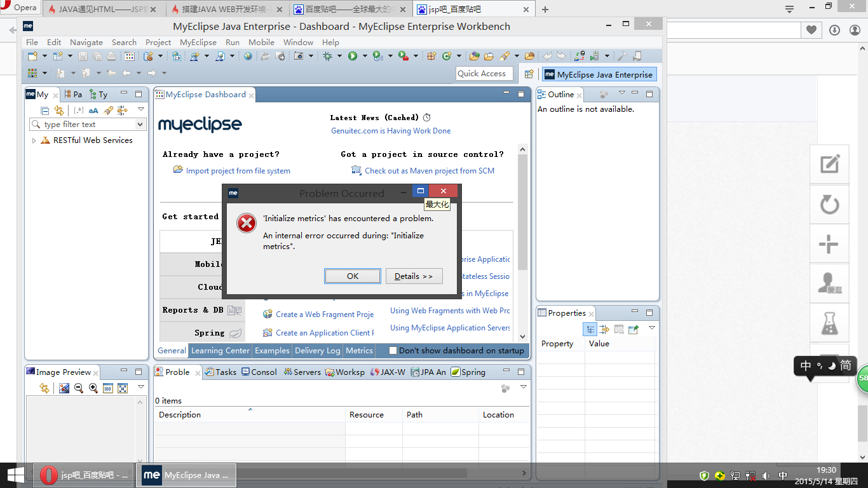Click the taskbar volume speaker icon
The height and width of the screenshot is (488, 868).
(766, 475)
